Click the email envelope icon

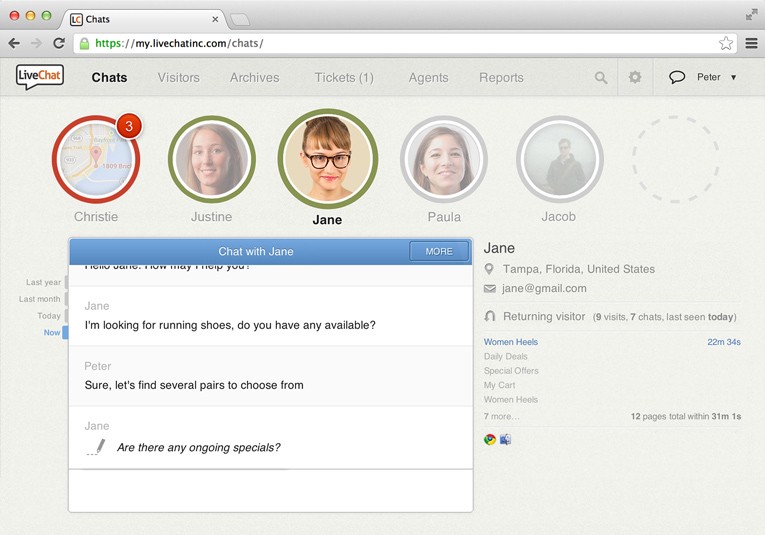click(x=489, y=289)
